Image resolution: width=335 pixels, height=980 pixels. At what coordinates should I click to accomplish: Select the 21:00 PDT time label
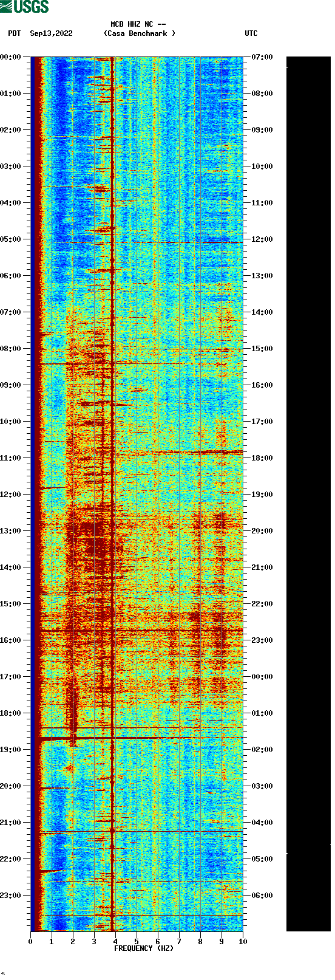pyautogui.click(x=11, y=823)
